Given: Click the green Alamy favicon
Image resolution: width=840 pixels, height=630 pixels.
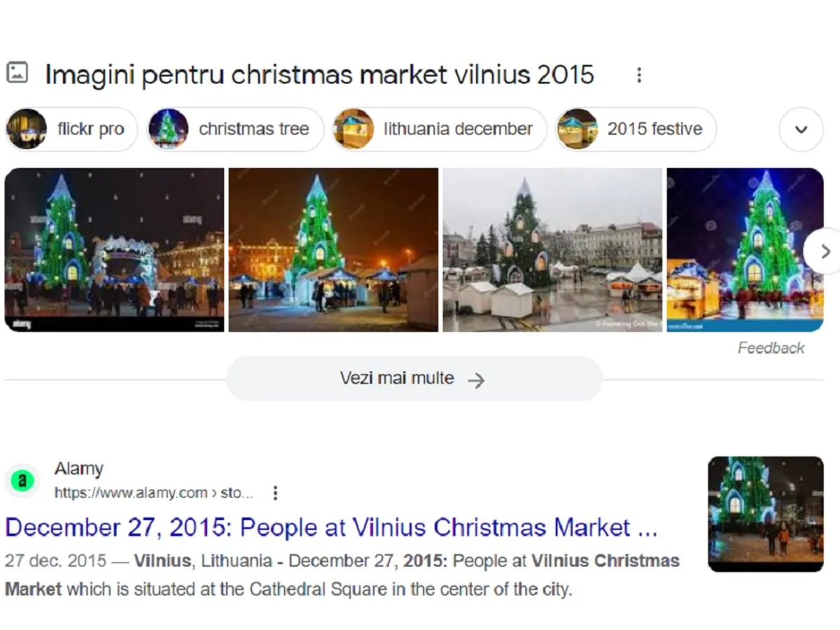Looking at the screenshot, I should tap(22, 481).
